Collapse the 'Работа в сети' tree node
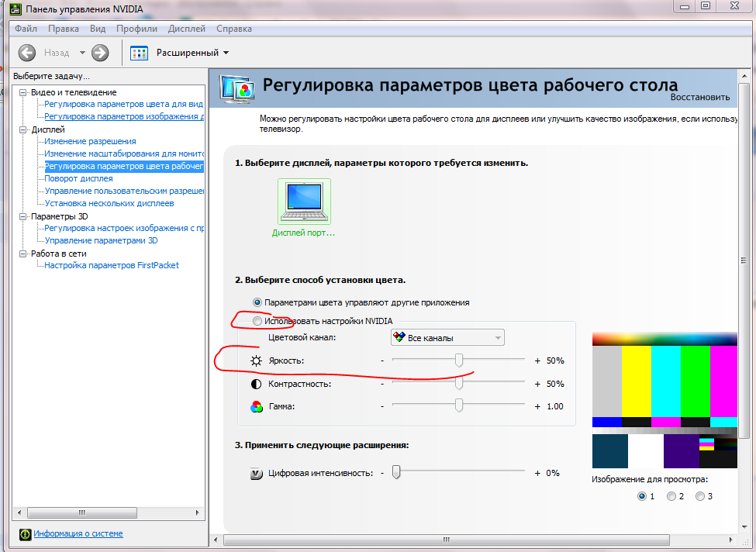Image resolution: width=756 pixels, height=552 pixels. pyautogui.click(x=22, y=254)
